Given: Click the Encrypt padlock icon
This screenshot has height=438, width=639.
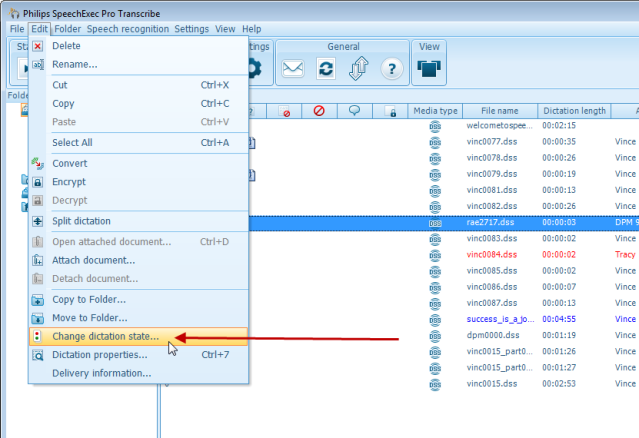Looking at the screenshot, I should pyautogui.click(x=37, y=182).
